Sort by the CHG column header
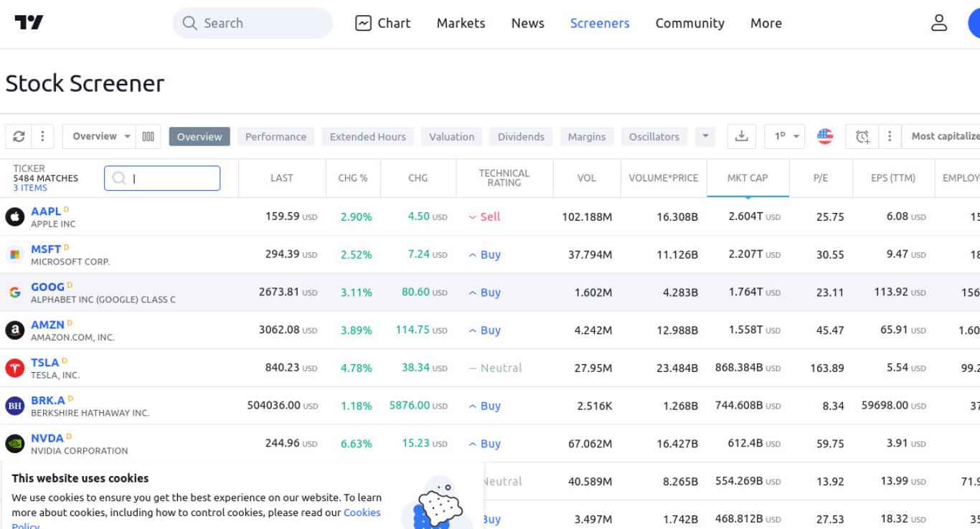Viewport: 980px width, 529px height. [x=418, y=178]
